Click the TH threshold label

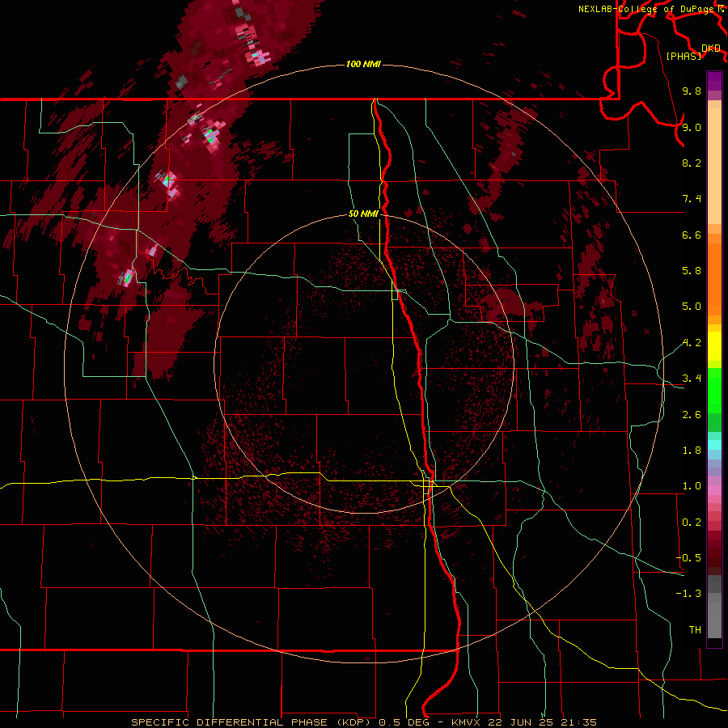[x=695, y=630]
